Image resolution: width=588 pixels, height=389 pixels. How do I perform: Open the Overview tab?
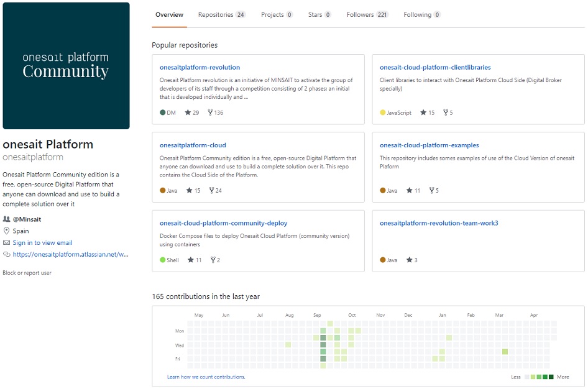169,15
